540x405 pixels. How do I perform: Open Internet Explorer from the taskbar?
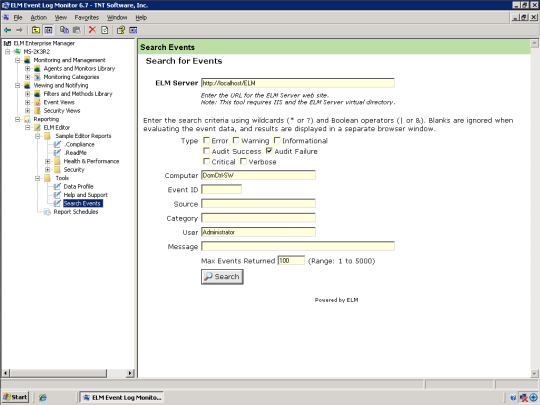coord(43,397)
